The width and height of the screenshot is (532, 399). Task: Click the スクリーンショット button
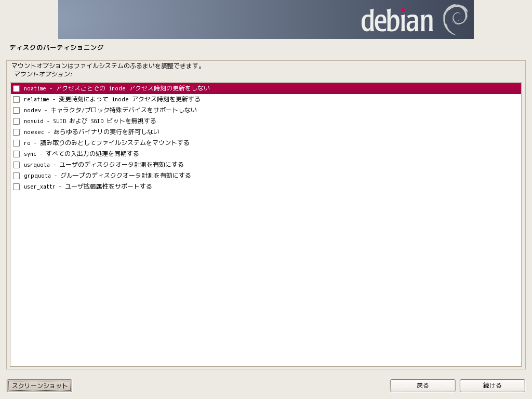click(x=39, y=386)
